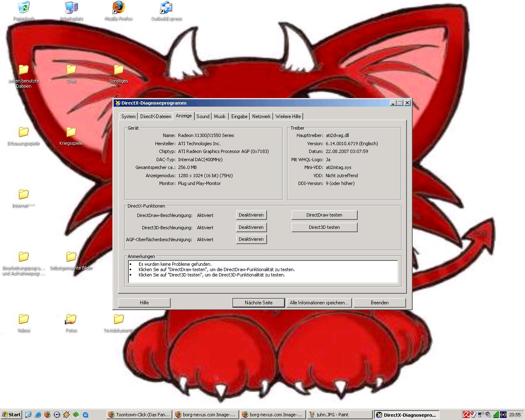Click the 'ati2dvag.dll' main driver value

coord(337,135)
